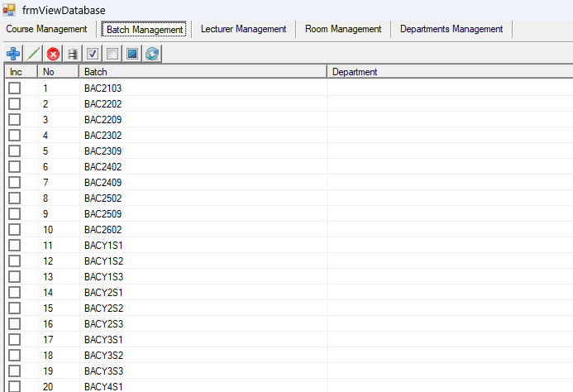Tick the checkbox for BACY2S2
This screenshot has width=573, height=392.
click(15, 308)
